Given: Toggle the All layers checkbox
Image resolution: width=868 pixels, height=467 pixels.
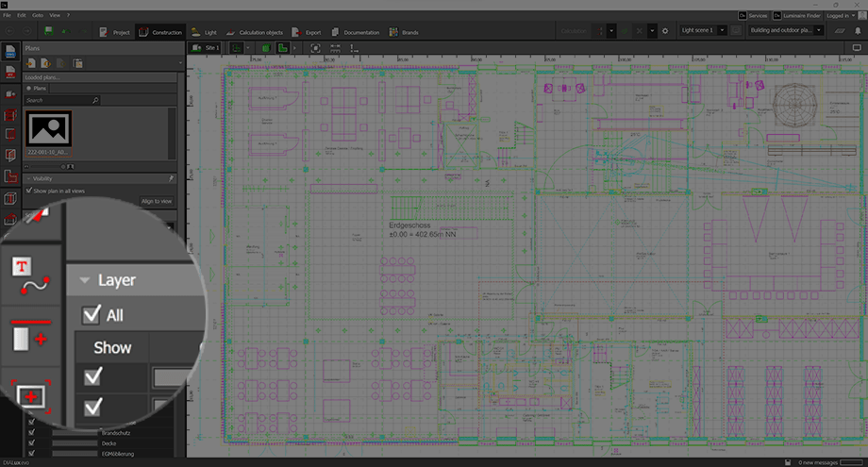Looking at the screenshot, I should pyautogui.click(x=92, y=315).
